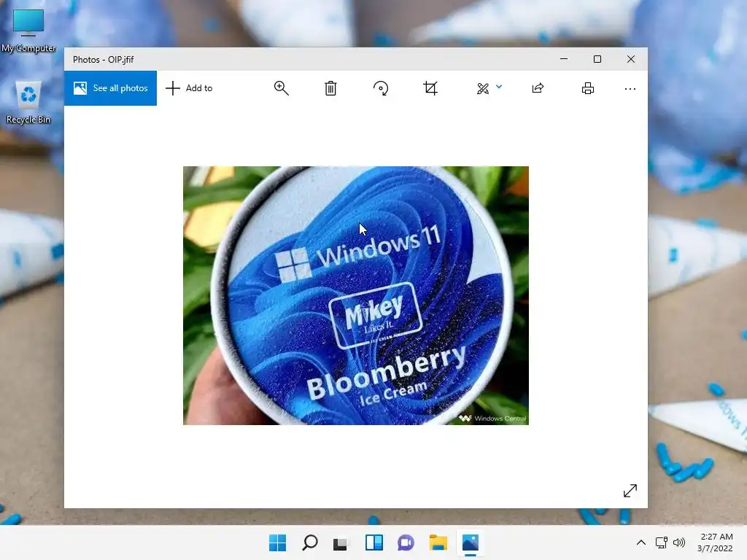Delete the photo with the trash icon
The image size is (747, 560).
tap(330, 88)
